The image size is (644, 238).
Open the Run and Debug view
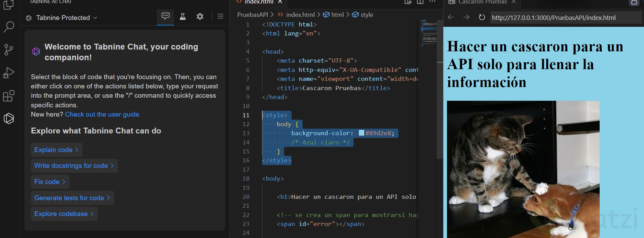coord(9,73)
